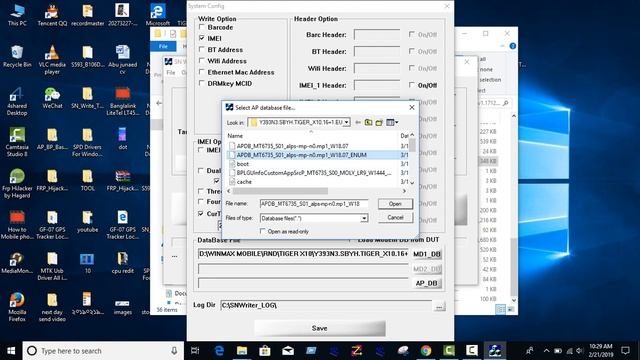This screenshot has height=360, width=640.
Task: Open Task View on taskbar
Action: point(195,351)
